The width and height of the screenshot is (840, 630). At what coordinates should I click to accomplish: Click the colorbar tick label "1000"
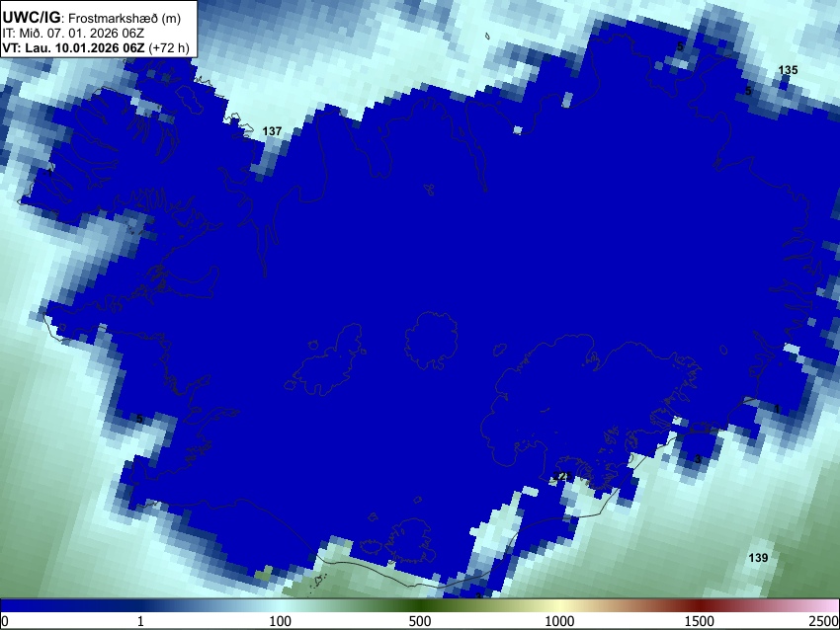pyautogui.click(x=559, y=621)
